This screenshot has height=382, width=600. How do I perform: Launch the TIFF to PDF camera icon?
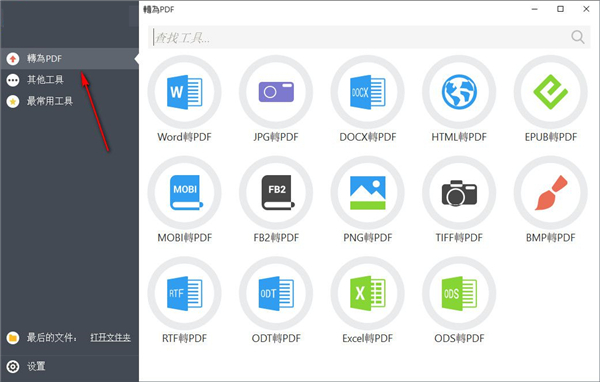click(x=459, y=193)
